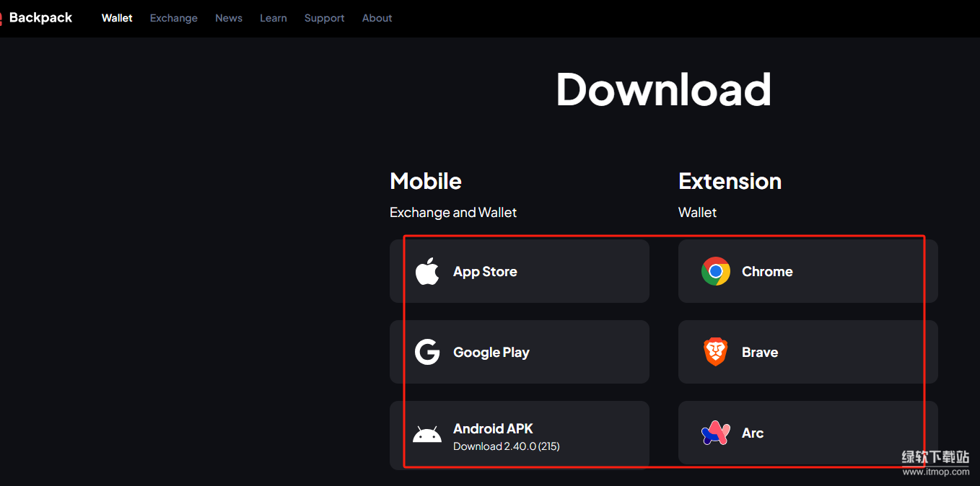Click the Download 2.40.0 (215) APK text
Screen dimensions: 980x486
tap(506, 446)
